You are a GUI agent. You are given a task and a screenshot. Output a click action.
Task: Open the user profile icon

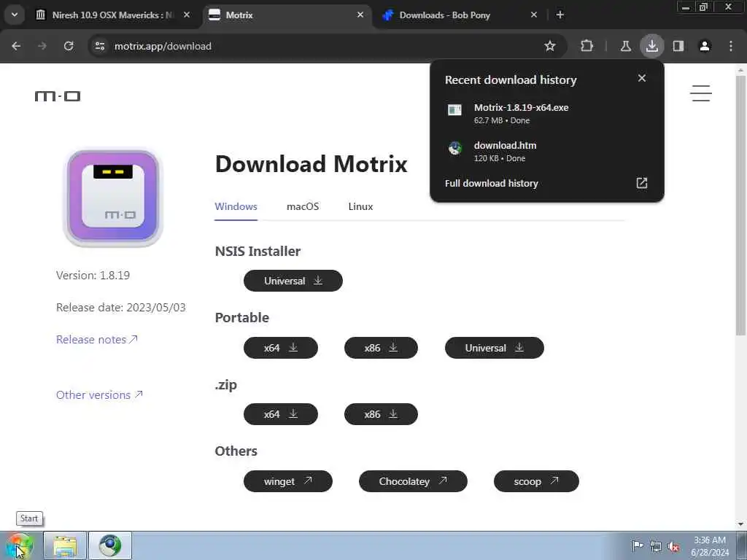[705, 46]
